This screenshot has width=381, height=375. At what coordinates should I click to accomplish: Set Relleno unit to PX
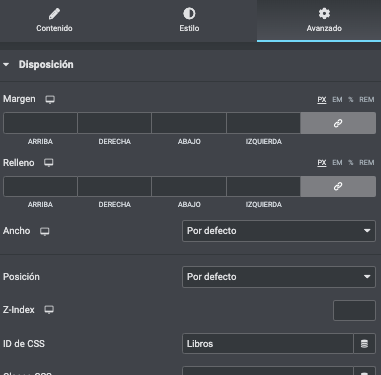point(322,163)
